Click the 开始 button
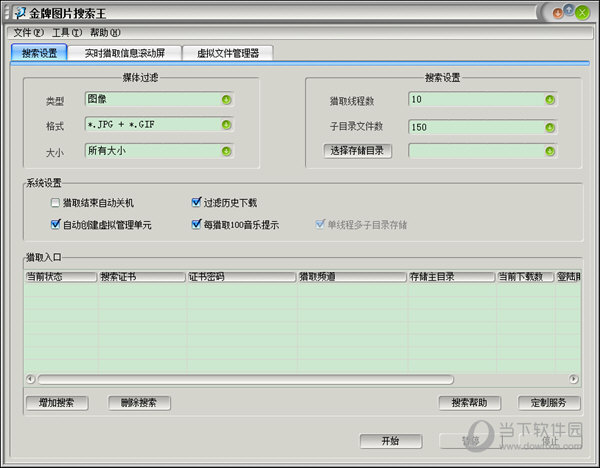This screenshot has width=600, height=468. coord(390,440)
